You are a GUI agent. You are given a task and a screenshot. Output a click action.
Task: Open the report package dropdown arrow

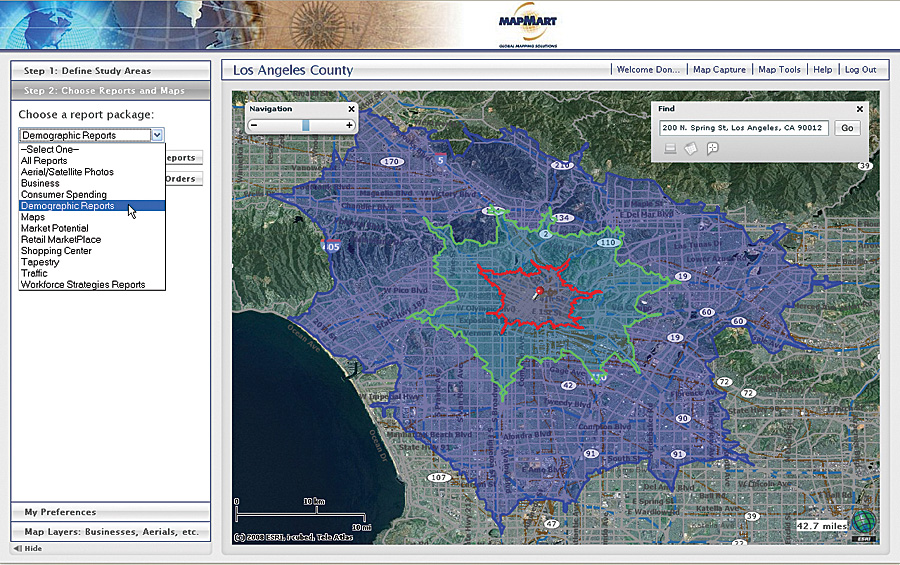(157, 135)
